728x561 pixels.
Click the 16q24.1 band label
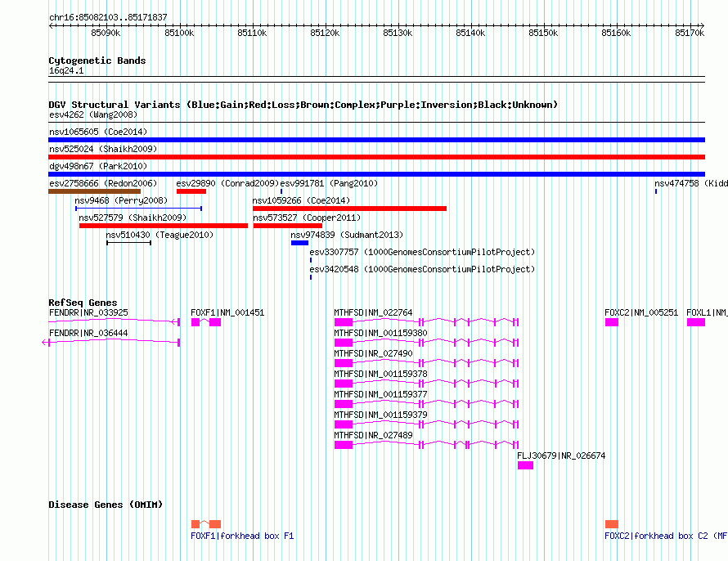[66, 70]
